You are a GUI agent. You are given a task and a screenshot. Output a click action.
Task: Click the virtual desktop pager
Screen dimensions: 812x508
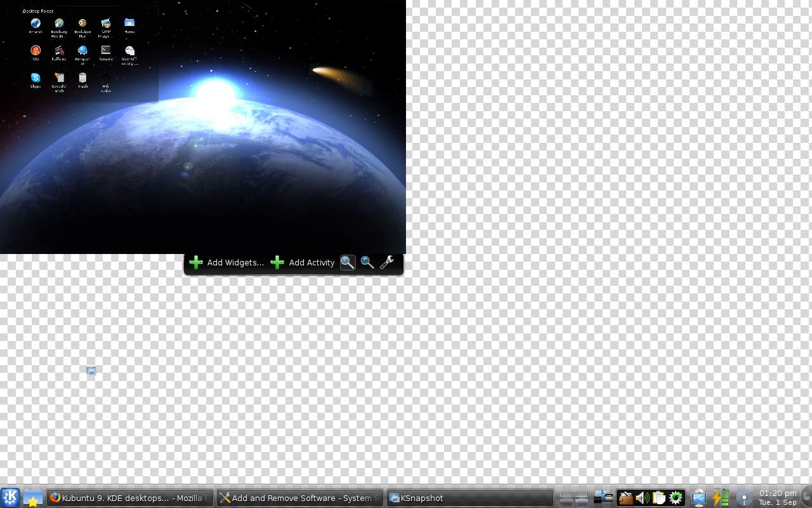click(x=573, y=498)
